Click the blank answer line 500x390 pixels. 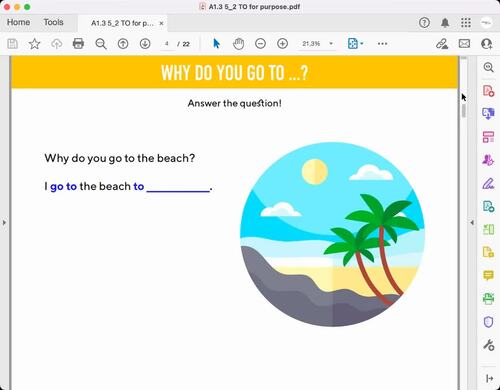pos(178,191)
